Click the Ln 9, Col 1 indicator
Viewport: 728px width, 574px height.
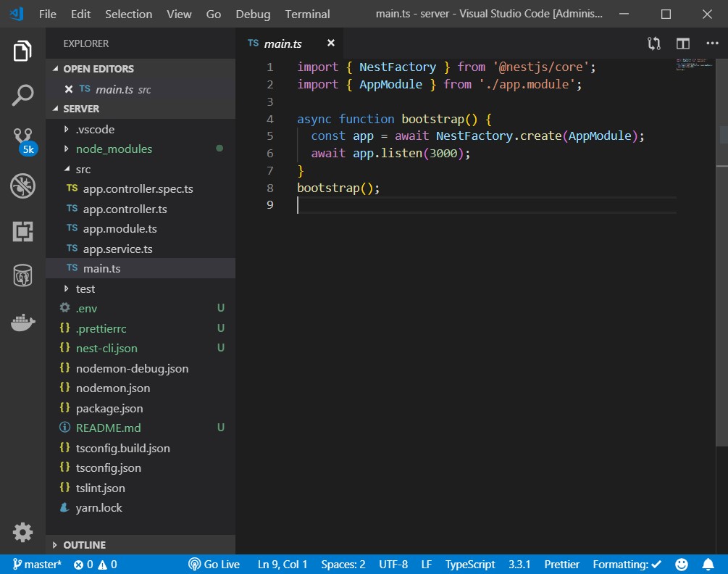coord(283,565)
